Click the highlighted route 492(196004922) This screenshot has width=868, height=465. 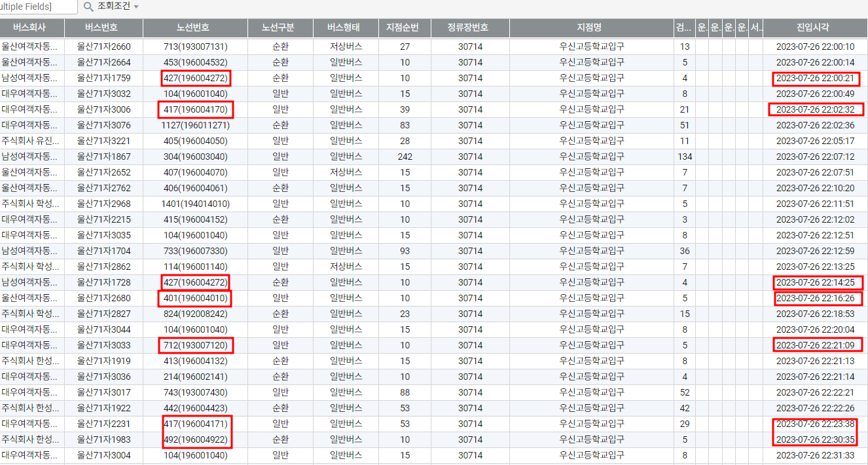click(x=195, y=439)
